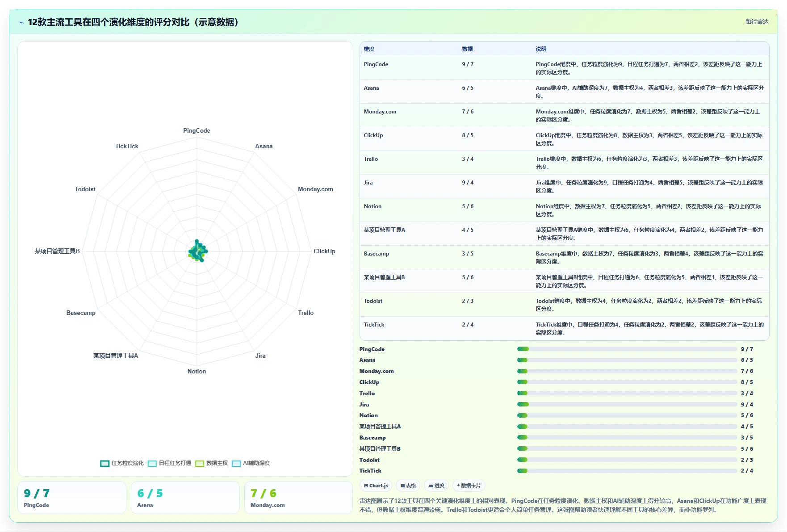Click the Monday.com progress bar
This screenshot has width=787, height=532.
pyautogui.click(x=627, y=371)
